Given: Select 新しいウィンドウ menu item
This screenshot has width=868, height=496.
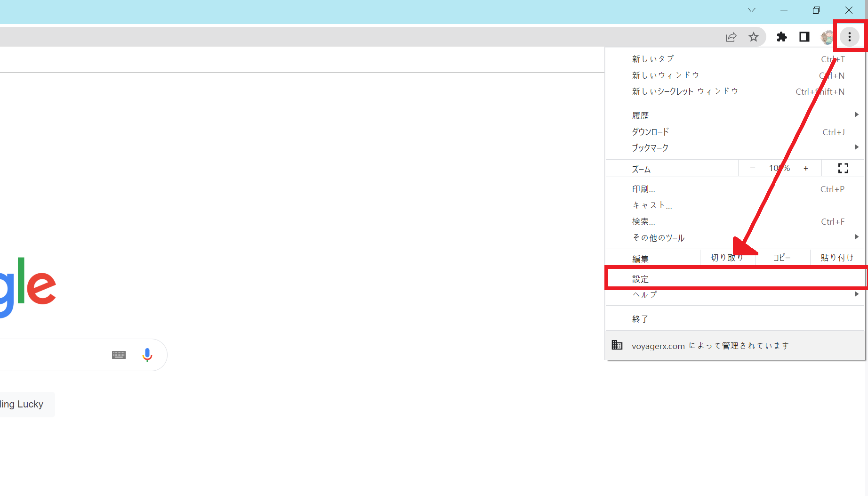Looking at the screenshot, I should 735,75.
